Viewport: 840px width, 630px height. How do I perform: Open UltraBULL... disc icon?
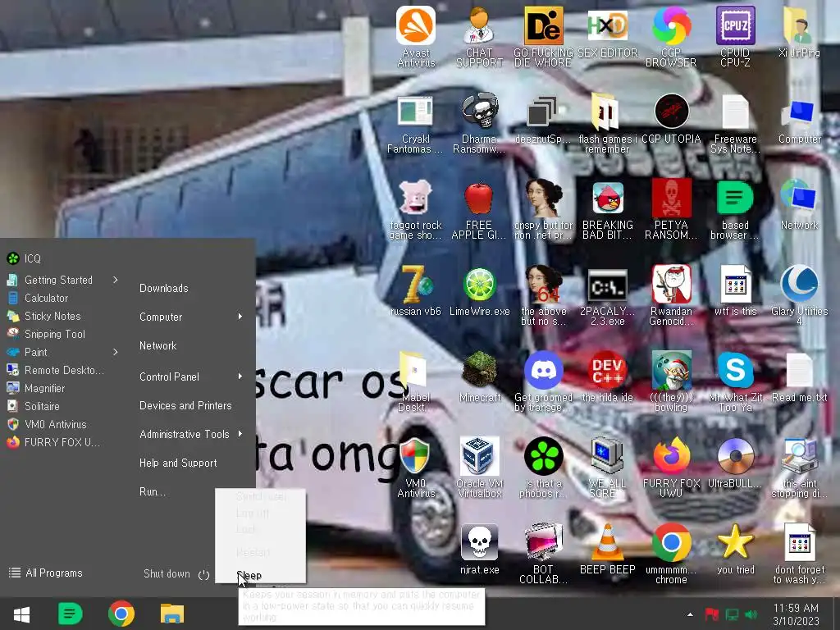735,463
